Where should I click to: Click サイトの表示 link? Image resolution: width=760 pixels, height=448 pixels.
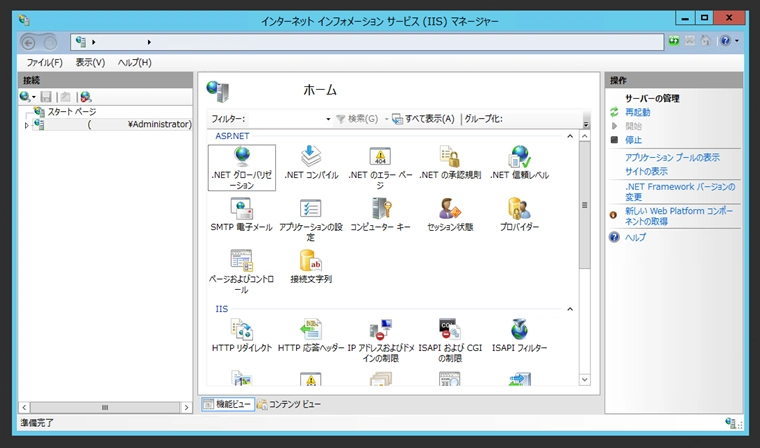pos(646,171)
